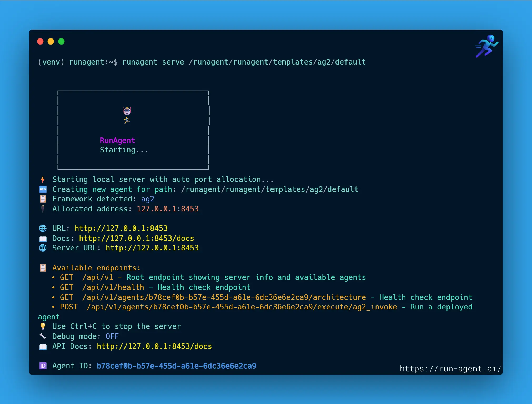
Task: Click the robot face emoji in banner box
Action: [x=127, y=111]
